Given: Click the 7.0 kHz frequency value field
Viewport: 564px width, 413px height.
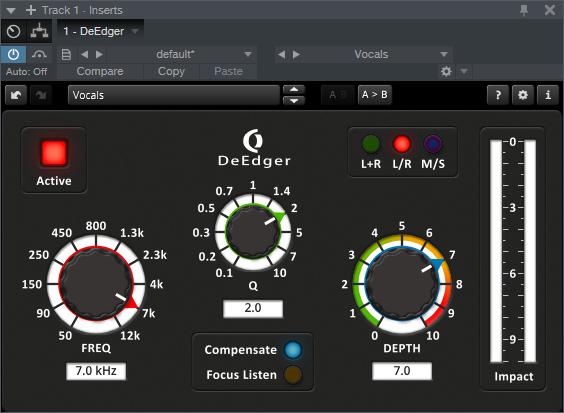Looking at the screenshot, I should tap(96, 371).
